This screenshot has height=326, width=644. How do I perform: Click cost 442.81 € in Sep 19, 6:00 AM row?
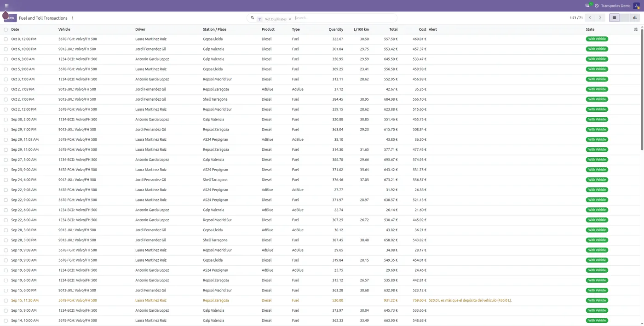[x=420, y=280]
